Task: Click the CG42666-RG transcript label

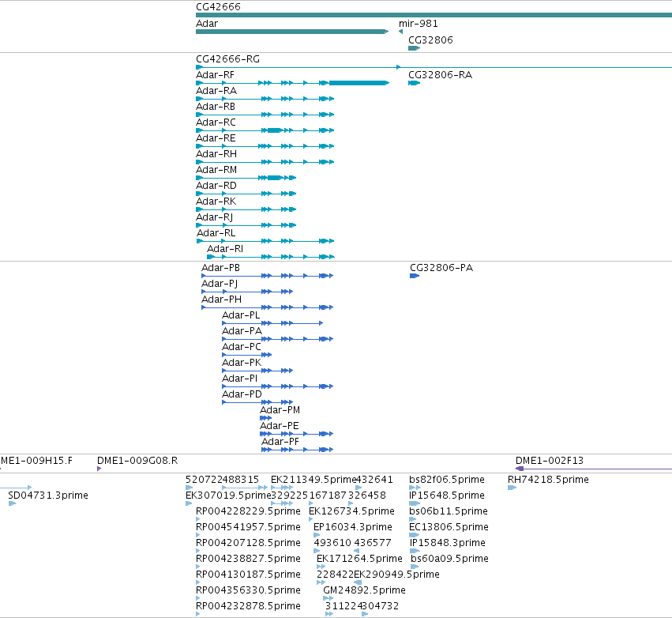Action: [x=227, y=59]
